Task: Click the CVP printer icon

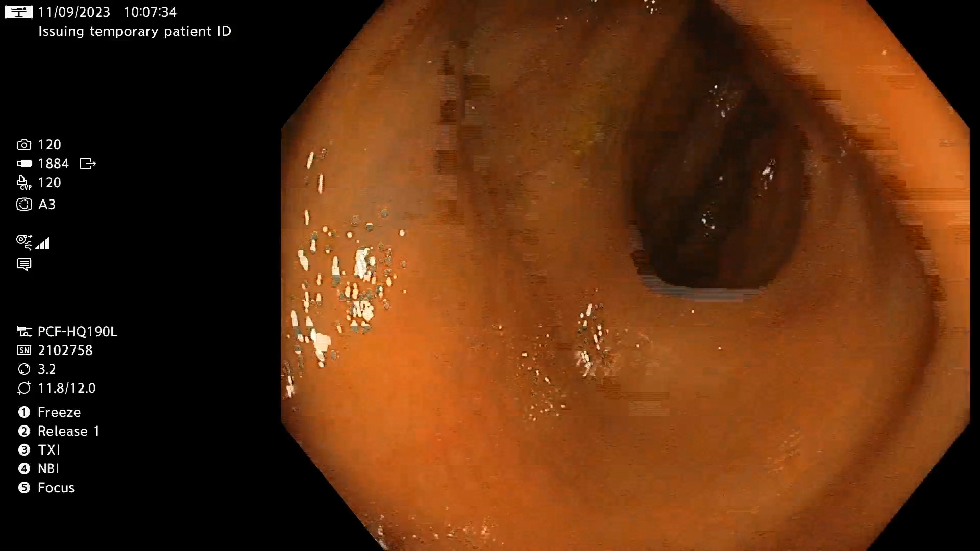Action: (x=24, y=183)
